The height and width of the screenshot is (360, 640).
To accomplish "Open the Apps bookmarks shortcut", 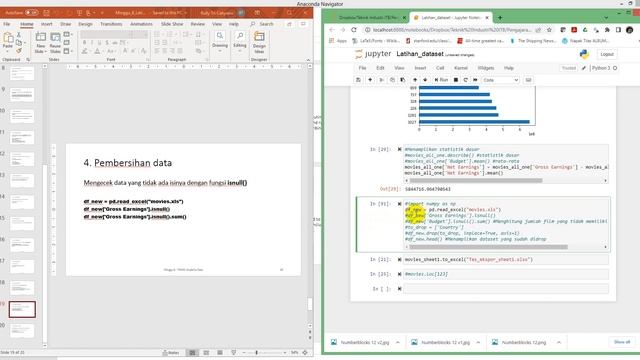I will 338,41.
